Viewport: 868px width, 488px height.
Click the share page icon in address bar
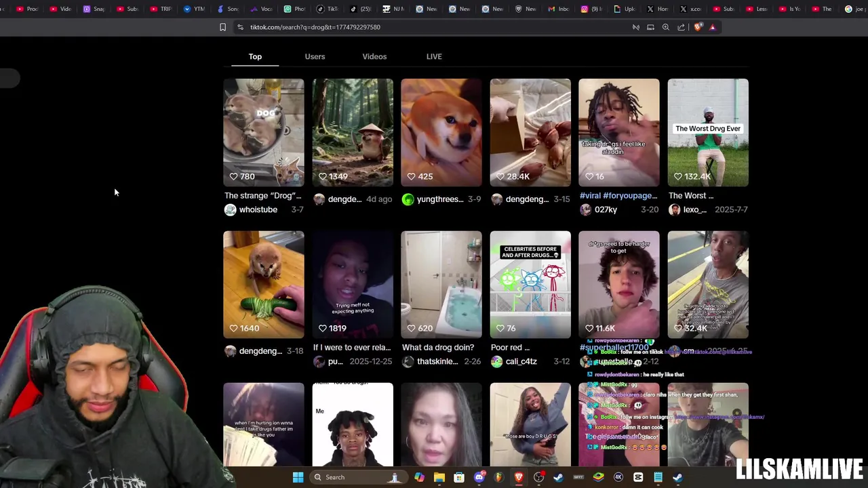pyautogui.click(x=682, y=27)
